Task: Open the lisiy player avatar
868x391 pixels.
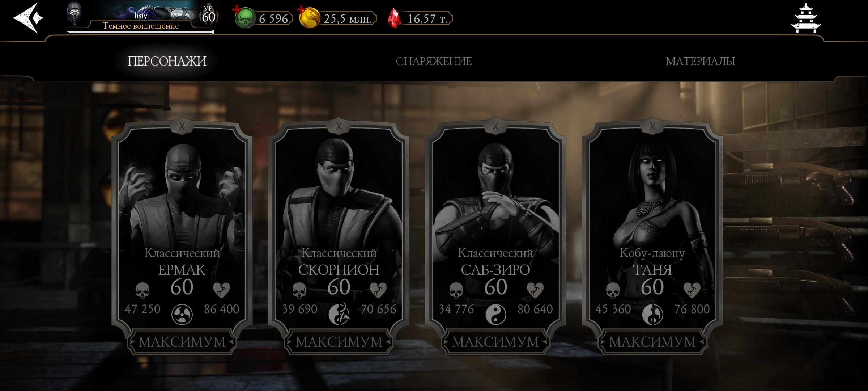Action: [x=74, y=14]
